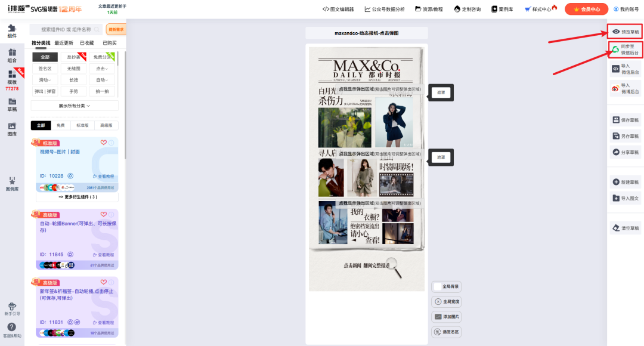
Task: Open the 组合 combinations sidebar section
Action: [x=12, y=55]
